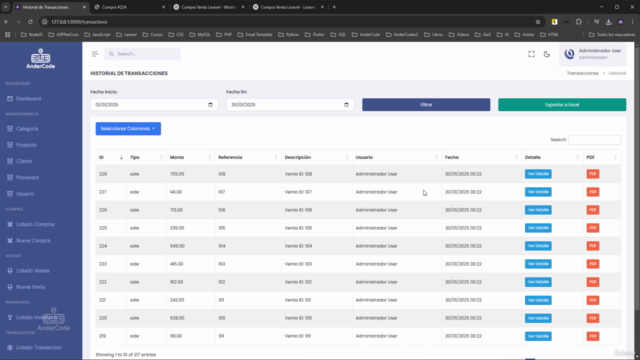Open the browser apps grid icon
Screen dimensions: 640x360
tap(7, 35)
